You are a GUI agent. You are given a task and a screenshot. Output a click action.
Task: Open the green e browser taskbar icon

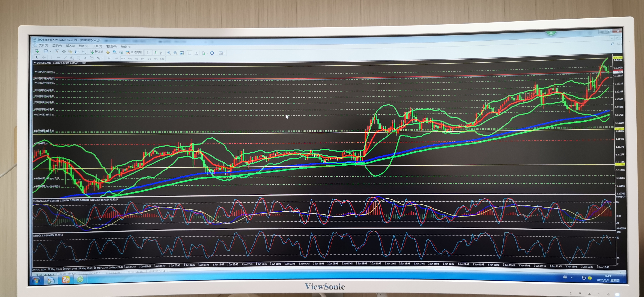coord(80,279)
